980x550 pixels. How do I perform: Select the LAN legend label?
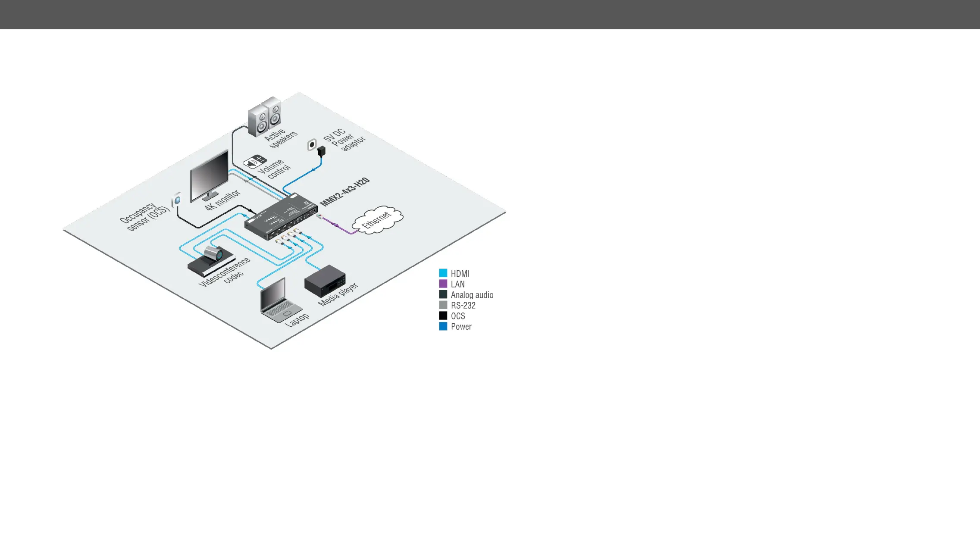click(458, 284)
